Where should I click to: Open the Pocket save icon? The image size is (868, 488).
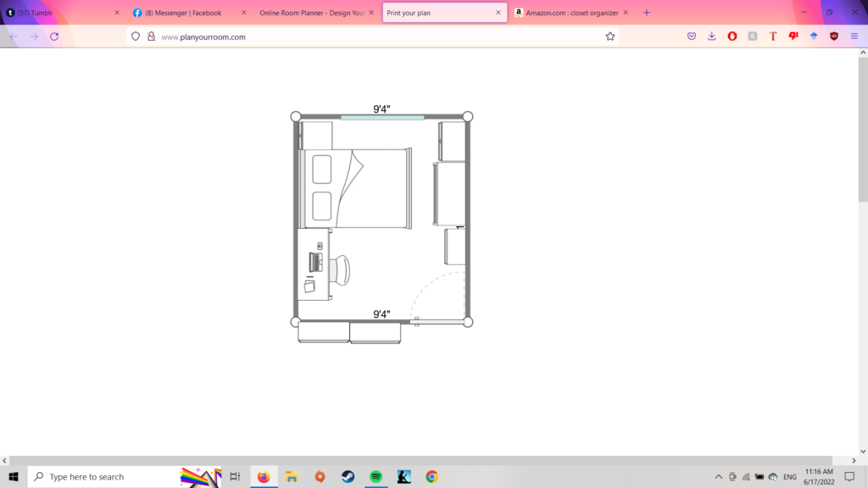[692, 36]
